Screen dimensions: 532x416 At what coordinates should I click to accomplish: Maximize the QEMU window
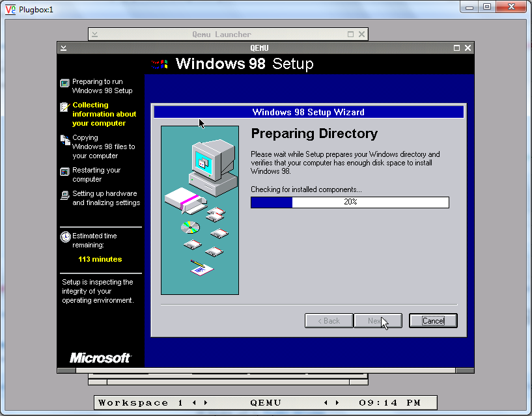tap(456, 48)
